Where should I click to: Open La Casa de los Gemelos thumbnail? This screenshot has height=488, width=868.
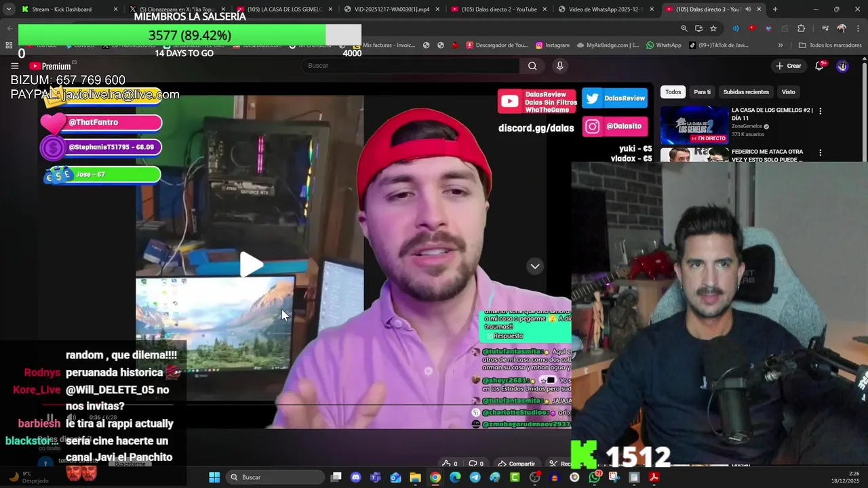[694, 125]
